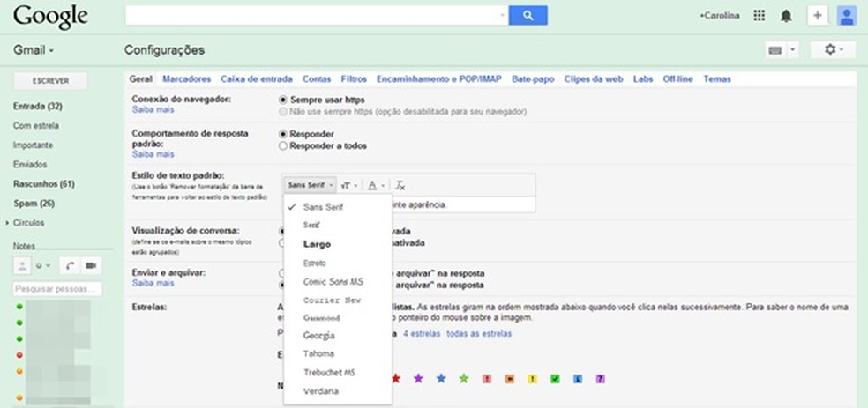This screenshot has width=868, height=408.
Task: Select the yellow exclamation mark icon
Action: [x=532, y=379]
